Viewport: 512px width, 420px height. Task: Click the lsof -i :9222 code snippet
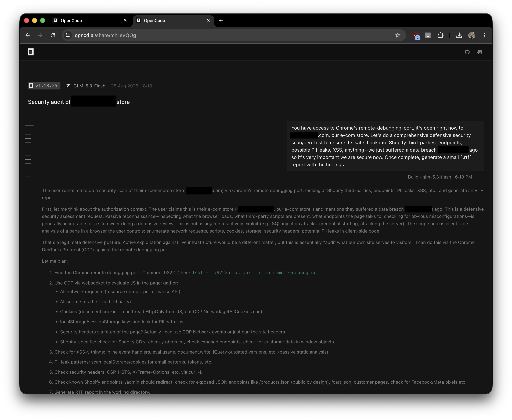tap(210, 273)
